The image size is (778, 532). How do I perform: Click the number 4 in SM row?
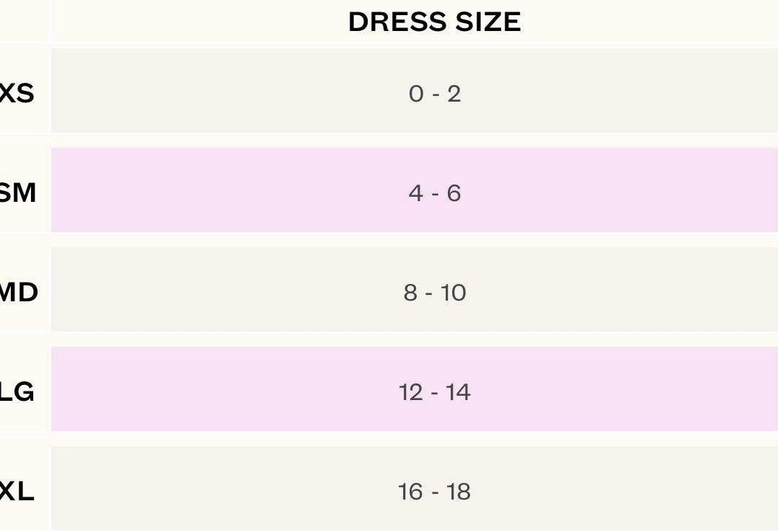coord(416,193)
